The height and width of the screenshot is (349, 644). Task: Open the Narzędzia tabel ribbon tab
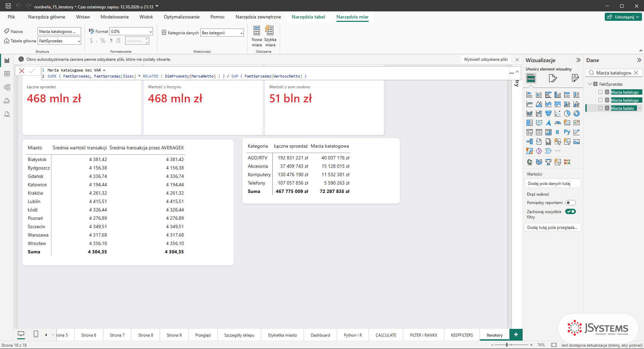308,17
